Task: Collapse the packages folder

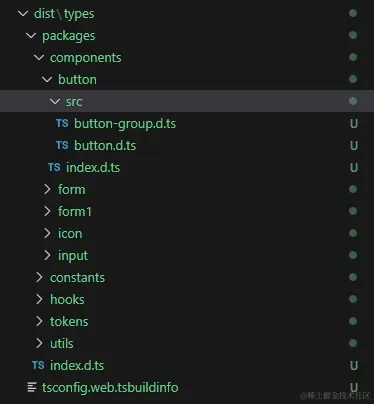Action: pyautogui.click(x=31, y=35)
